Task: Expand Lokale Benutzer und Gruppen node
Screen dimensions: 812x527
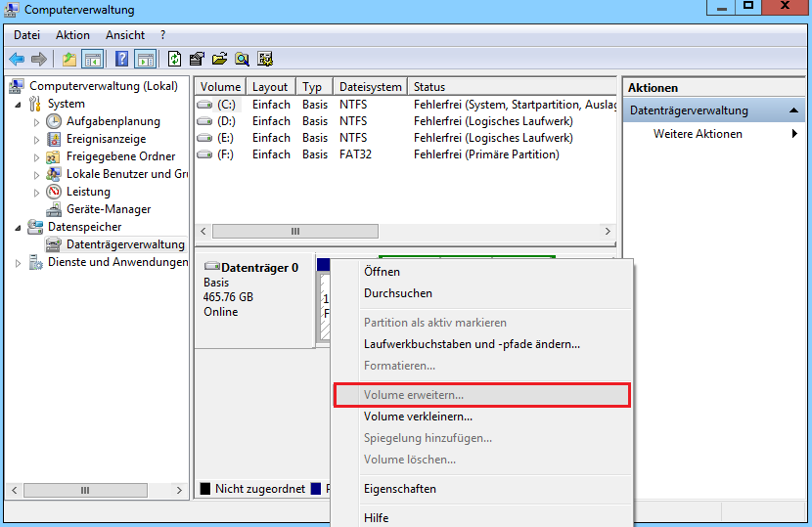Action: 37,175
